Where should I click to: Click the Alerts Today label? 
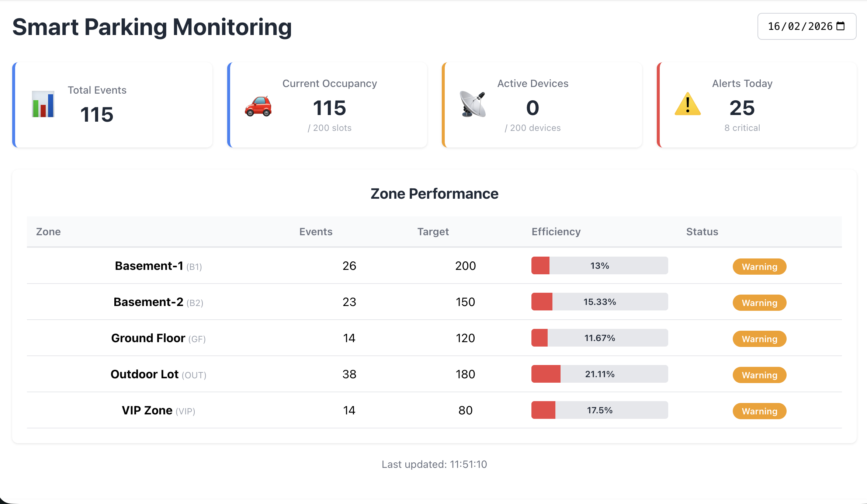(742, 83)
